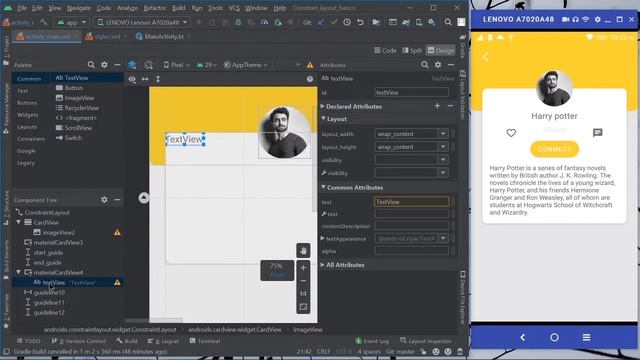Collapse the CardView tree node
640x360 pixels.
point(18,222)
